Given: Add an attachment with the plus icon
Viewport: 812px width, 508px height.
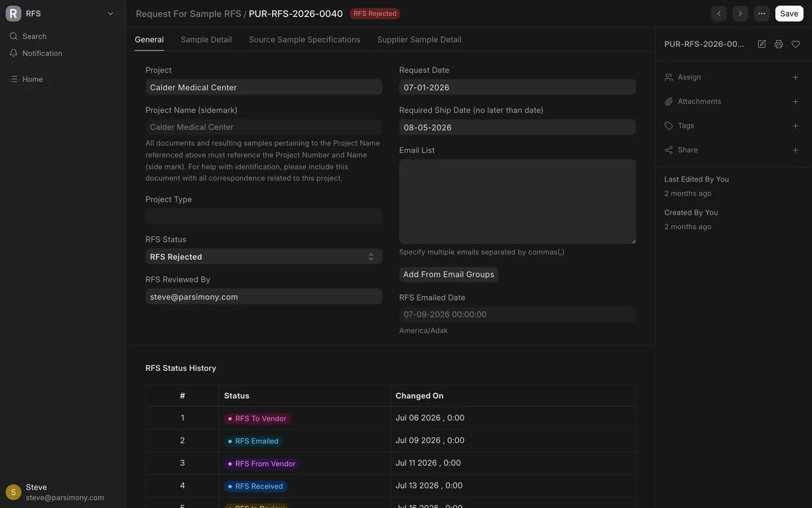Looking at the screenshot, I should (x=796, y=102).
